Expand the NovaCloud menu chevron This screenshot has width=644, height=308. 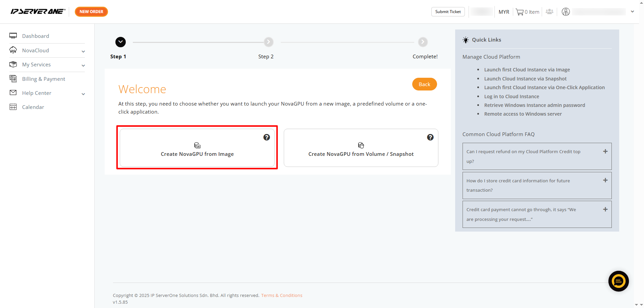click(x=83, y=51)
